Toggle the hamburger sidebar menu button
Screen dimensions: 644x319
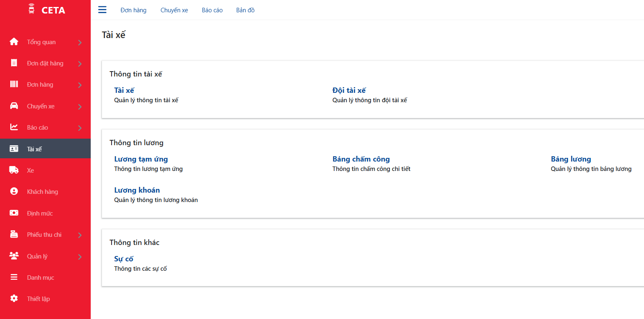click(x=102, y=10)
